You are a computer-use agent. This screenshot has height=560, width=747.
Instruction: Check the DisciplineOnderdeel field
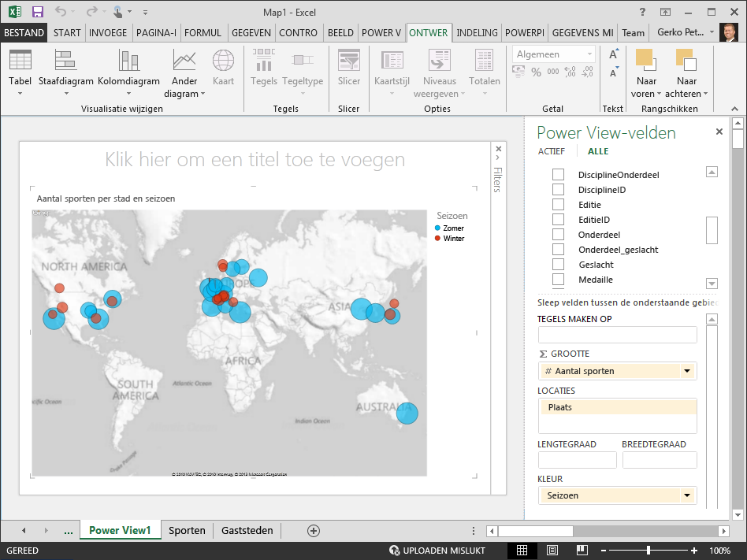click(558, 174)
